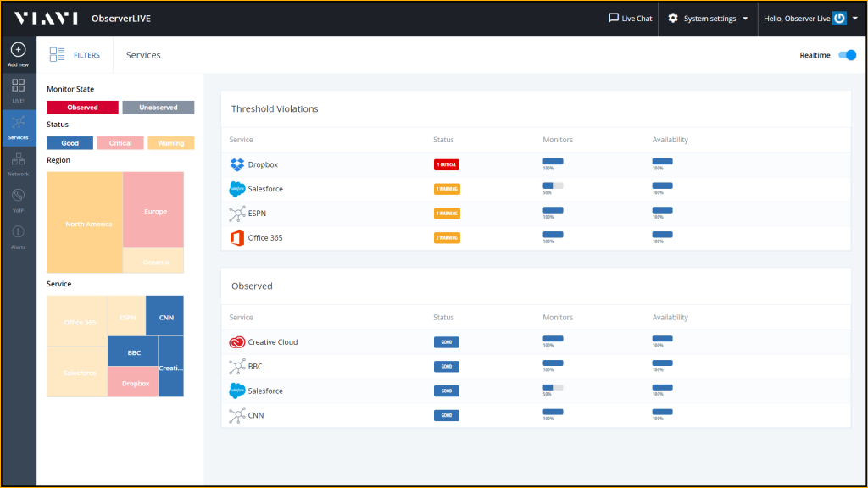Select the ESPN tile in Service treemap
The image size is (868, 488).
pyautogui.click(x=127, y=316)
